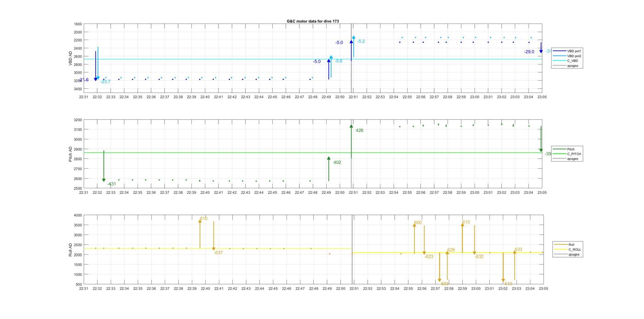Click the '-39' pitch data label
644x319 pixels.
coord(547,154)
